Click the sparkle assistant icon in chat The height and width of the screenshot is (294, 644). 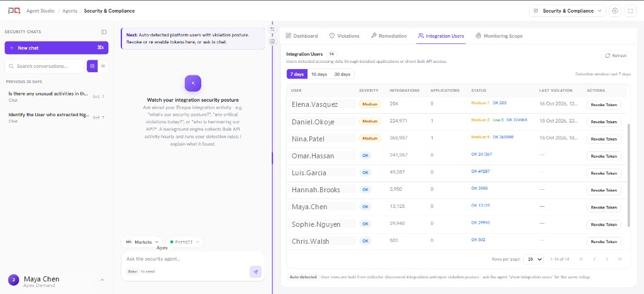tap(193, 84)
